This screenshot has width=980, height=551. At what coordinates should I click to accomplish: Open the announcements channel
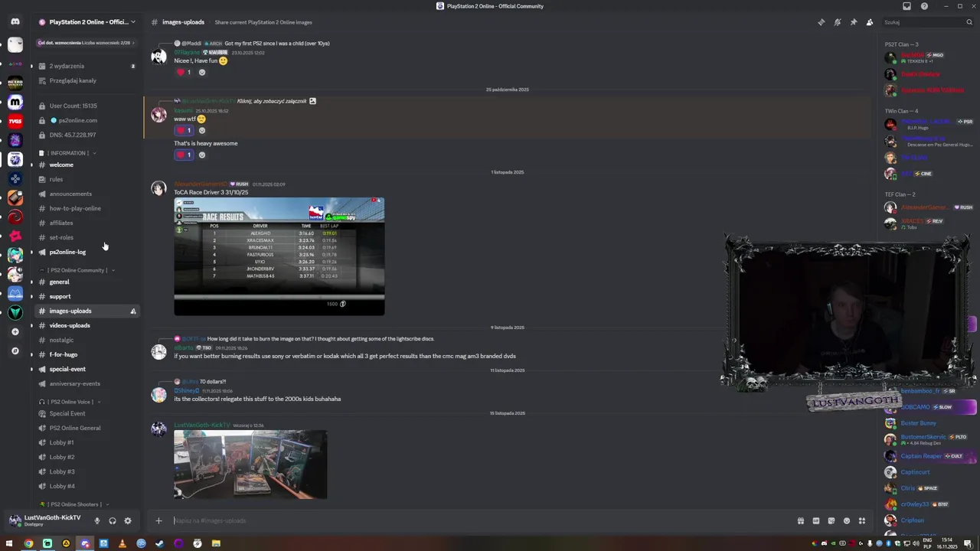coord(86,194)
